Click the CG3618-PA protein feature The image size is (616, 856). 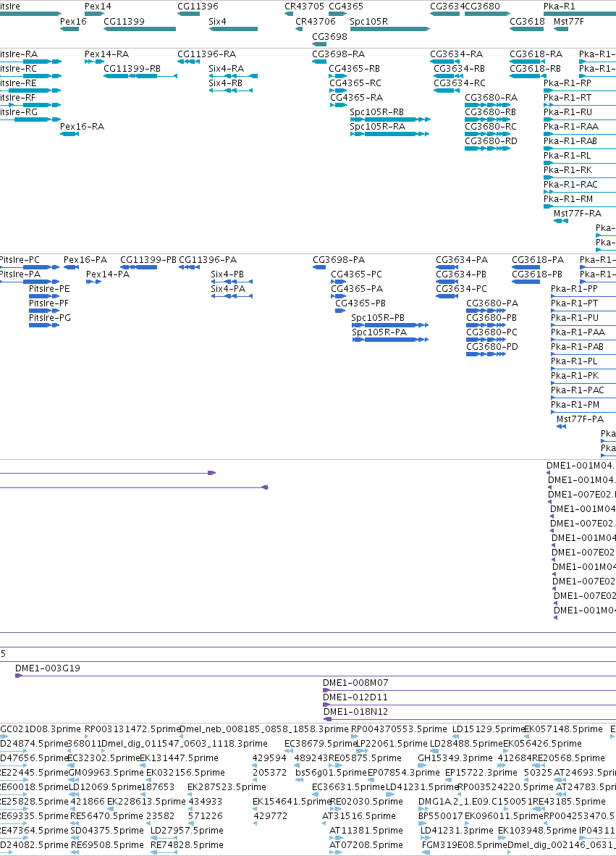(526, 267)
